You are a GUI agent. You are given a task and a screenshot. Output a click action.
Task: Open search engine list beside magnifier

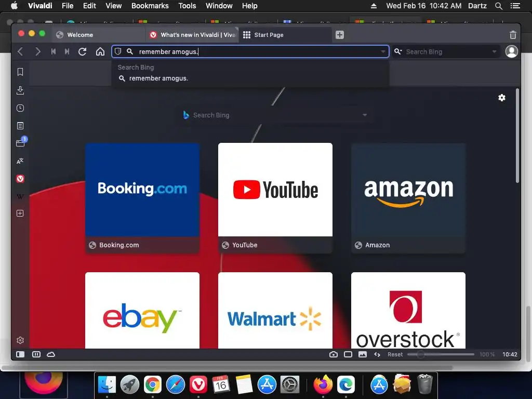pyautogui.click(x=398, y=51)
